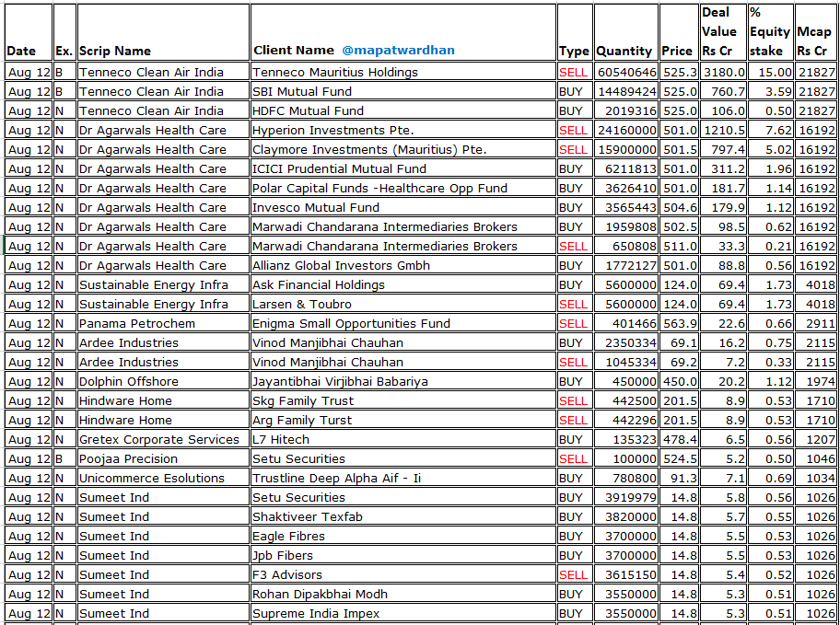Click the price 511.0 cell
Screen dimensions: 840x625
click(x=680, y=246)
